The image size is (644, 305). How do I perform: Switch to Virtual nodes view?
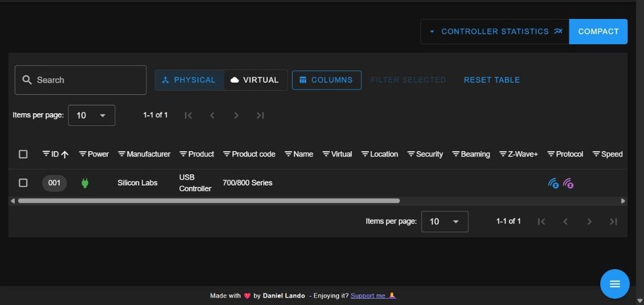(x=256, y=80)
